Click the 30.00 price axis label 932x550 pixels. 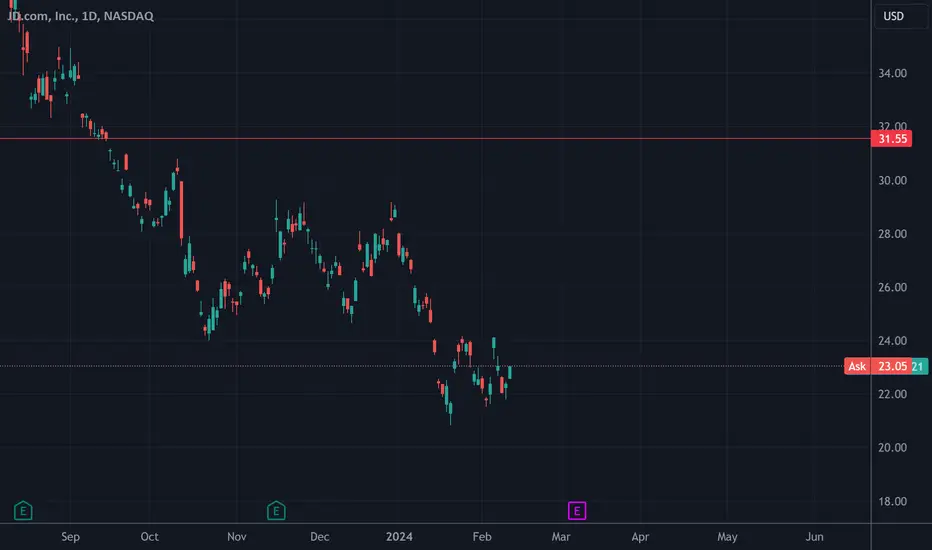click(892, 180)
